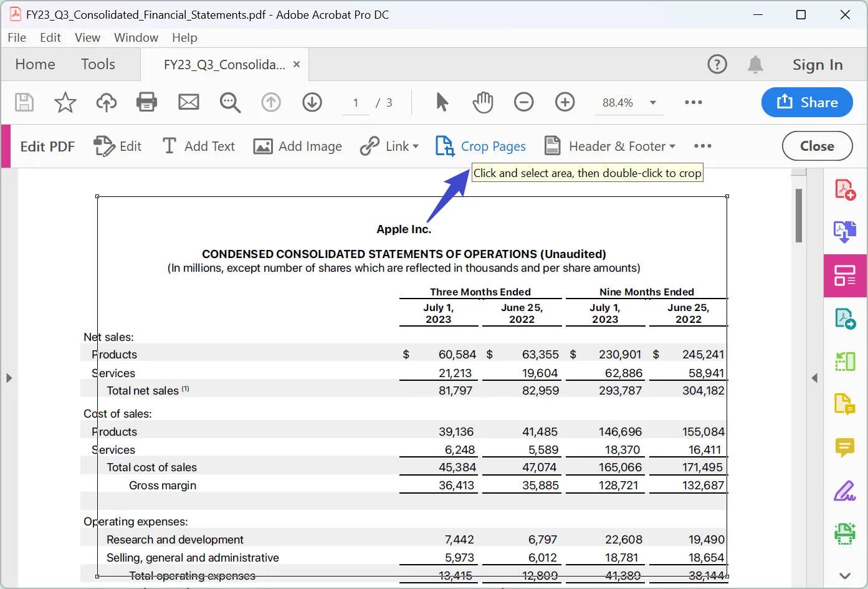Select the Selection arrow tool
The width and height of the screenshot is (868, 589).
tap(441, 102)
